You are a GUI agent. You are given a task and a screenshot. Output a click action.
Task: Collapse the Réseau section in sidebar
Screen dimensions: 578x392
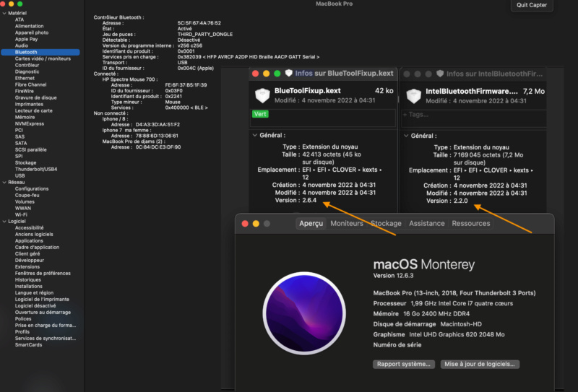coord(4,183)
